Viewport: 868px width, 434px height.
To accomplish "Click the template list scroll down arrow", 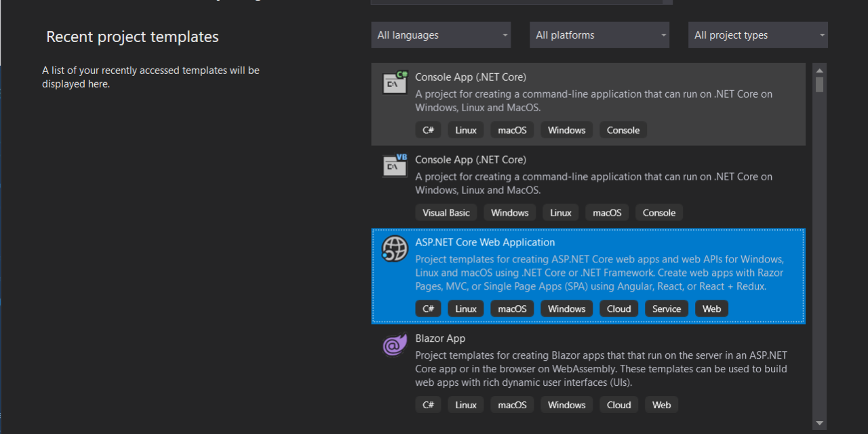I will click(x=819, y=422).
